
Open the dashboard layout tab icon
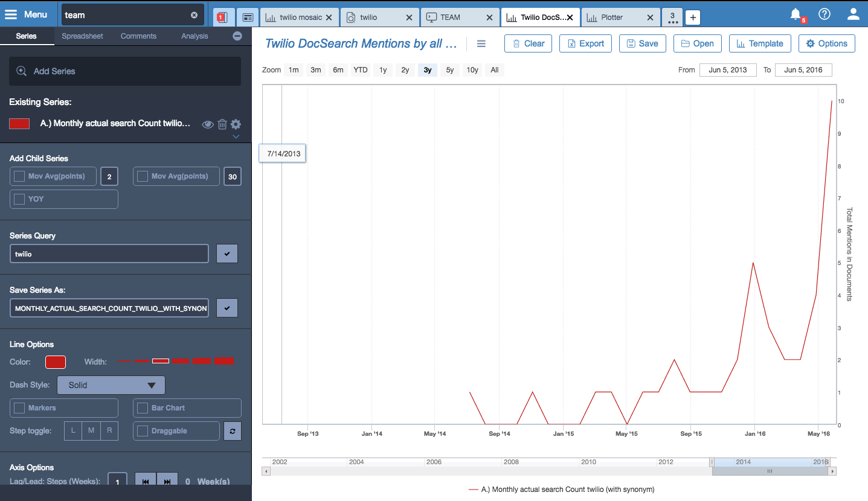pyautogui.click(x=248, y=18)
